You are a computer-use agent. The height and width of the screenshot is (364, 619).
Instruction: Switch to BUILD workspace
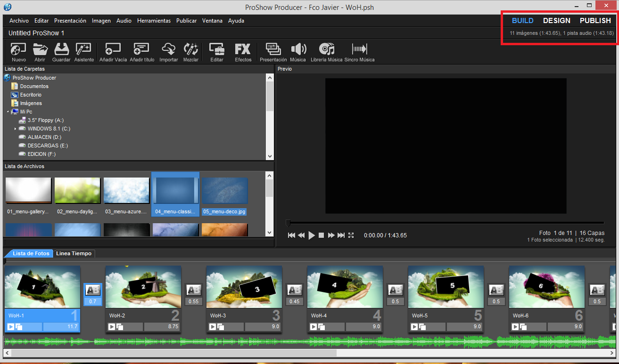click(523, 21)
